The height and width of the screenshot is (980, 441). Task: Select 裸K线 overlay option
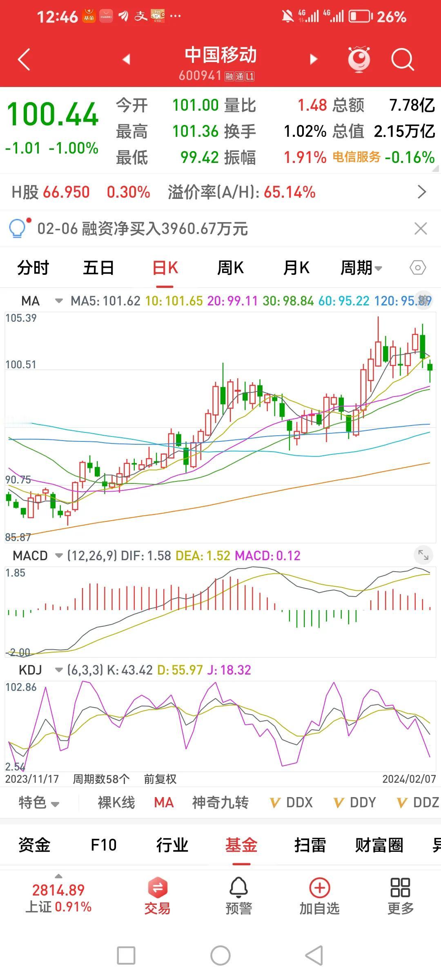[x=116, y=802]
